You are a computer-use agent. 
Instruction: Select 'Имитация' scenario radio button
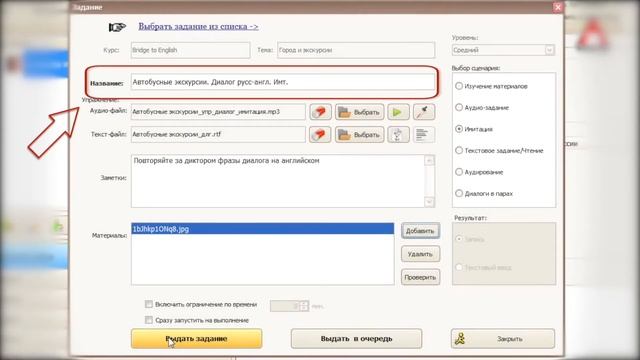pos(459,129)
